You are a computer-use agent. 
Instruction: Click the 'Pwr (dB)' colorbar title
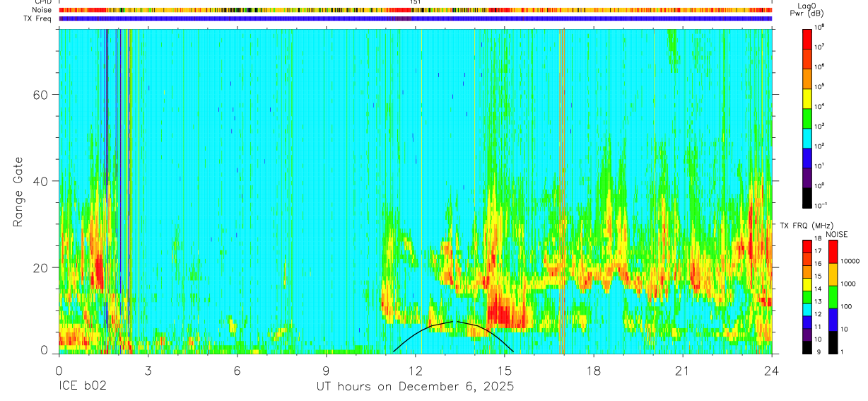[807, 13]
